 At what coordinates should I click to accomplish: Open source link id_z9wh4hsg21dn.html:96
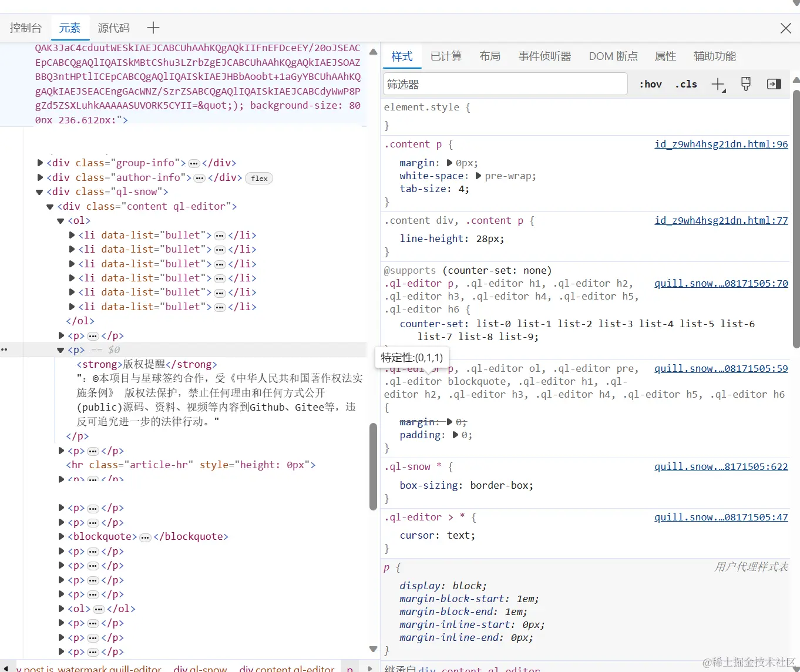(x=721, y=145)
